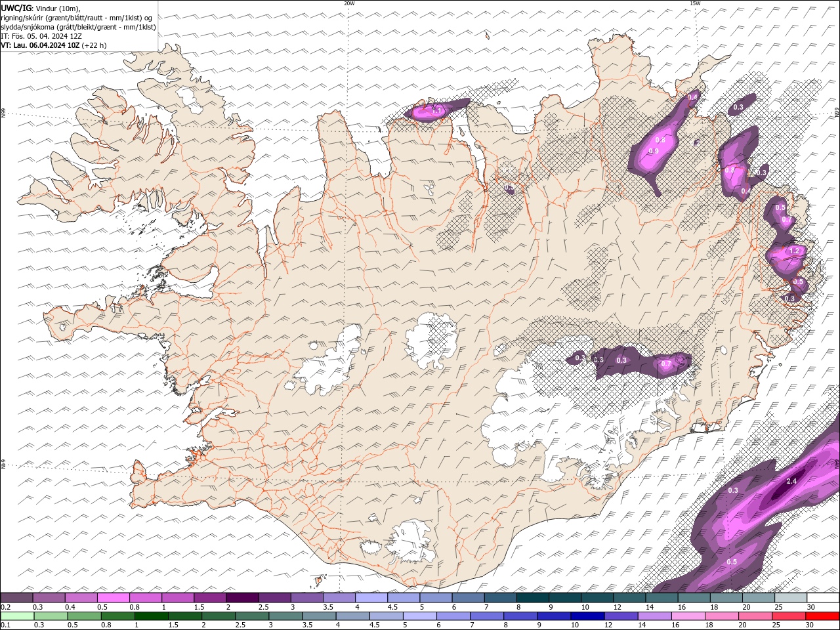
Task: Click the '18' label on the upper snow scale
Action: click(x=715, y=608)
